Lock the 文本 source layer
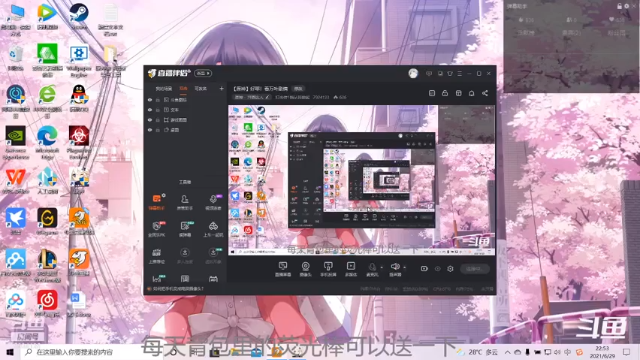Screen dimensions: 640x360 point(158,110)
